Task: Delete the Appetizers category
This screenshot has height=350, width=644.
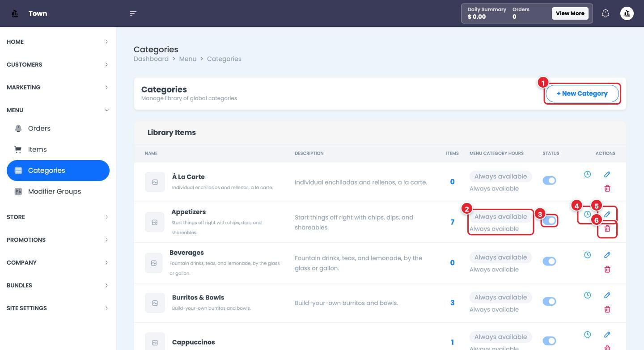Action: pyautogui.click(x=607, y=228)
